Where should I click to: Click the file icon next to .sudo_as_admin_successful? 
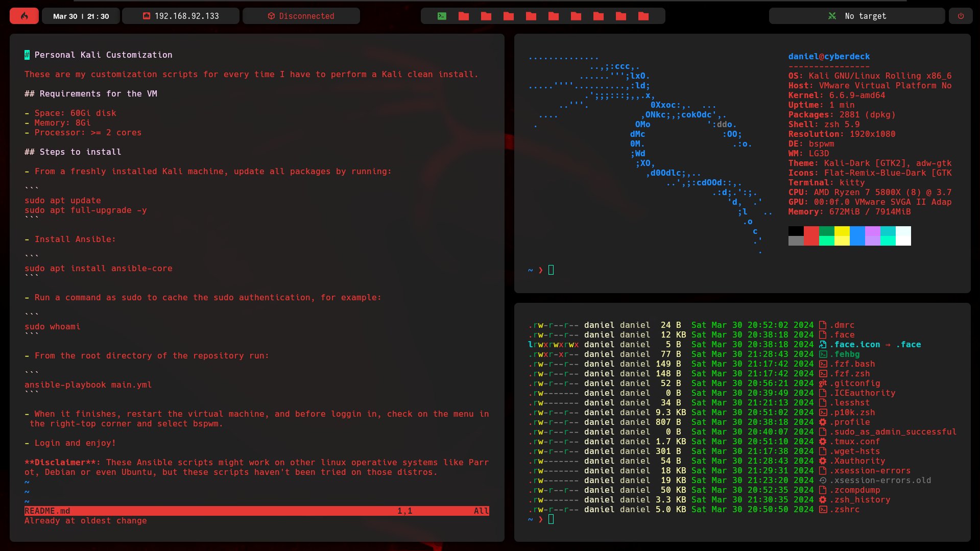click(823, 432)
